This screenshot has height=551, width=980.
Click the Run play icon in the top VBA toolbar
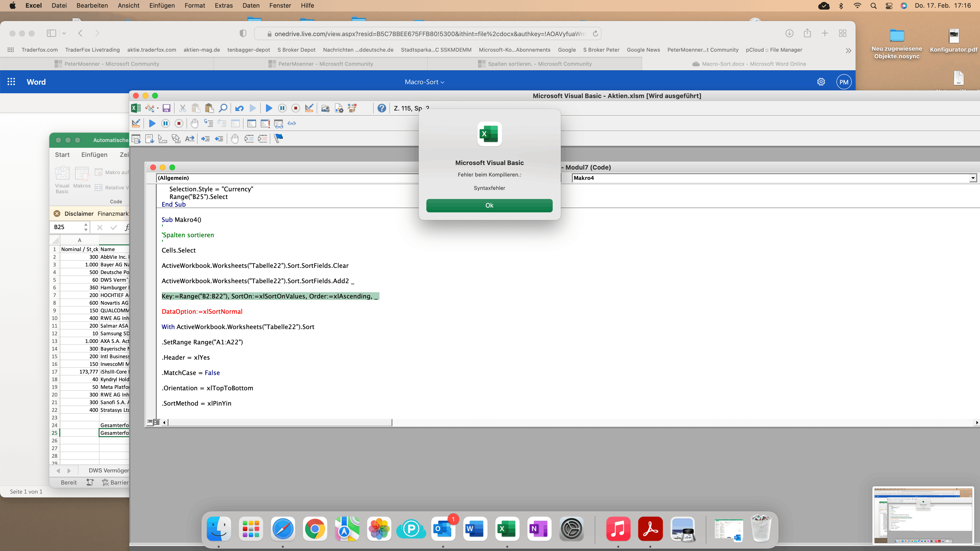pos(269,108)
